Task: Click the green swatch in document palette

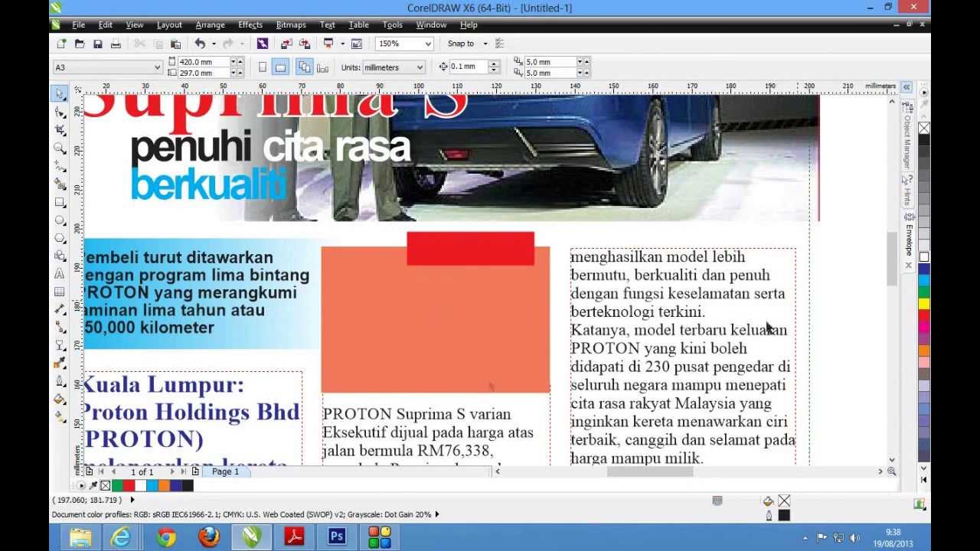Action: point(117,485)
